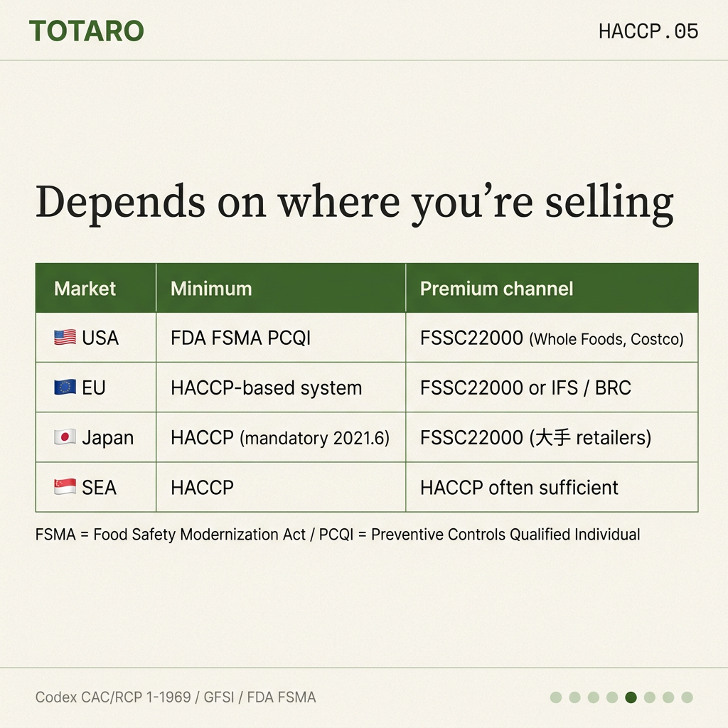Click 'FSSC22000 (Whole Foods, Costco)' cell
The width and height of the screenshot is (728, 728).
[552, 338]
